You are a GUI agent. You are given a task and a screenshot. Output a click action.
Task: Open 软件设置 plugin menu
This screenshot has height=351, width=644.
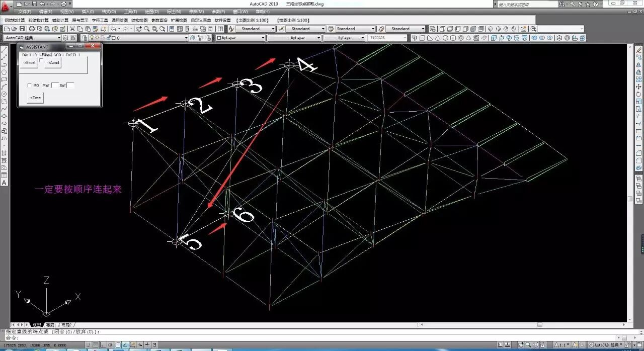(x=222, y=20)
